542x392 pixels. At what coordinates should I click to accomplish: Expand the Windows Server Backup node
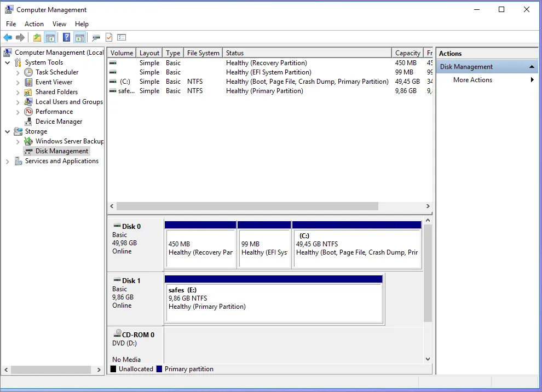click(x=18, y=141)
